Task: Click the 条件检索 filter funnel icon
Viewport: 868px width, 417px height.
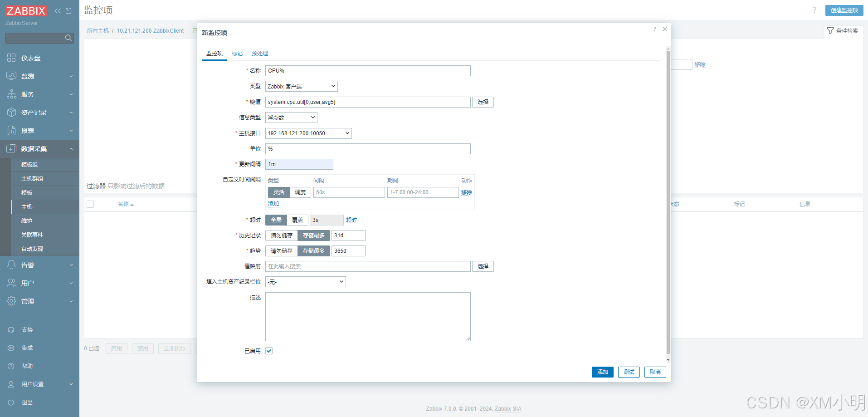Action: click(830, 30)
